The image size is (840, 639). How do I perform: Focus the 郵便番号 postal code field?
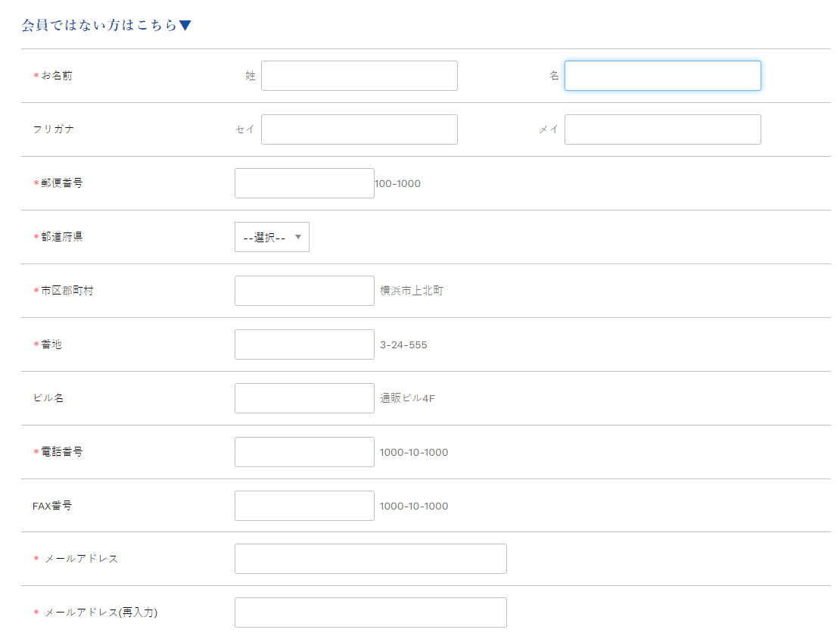tap(304, 183)
